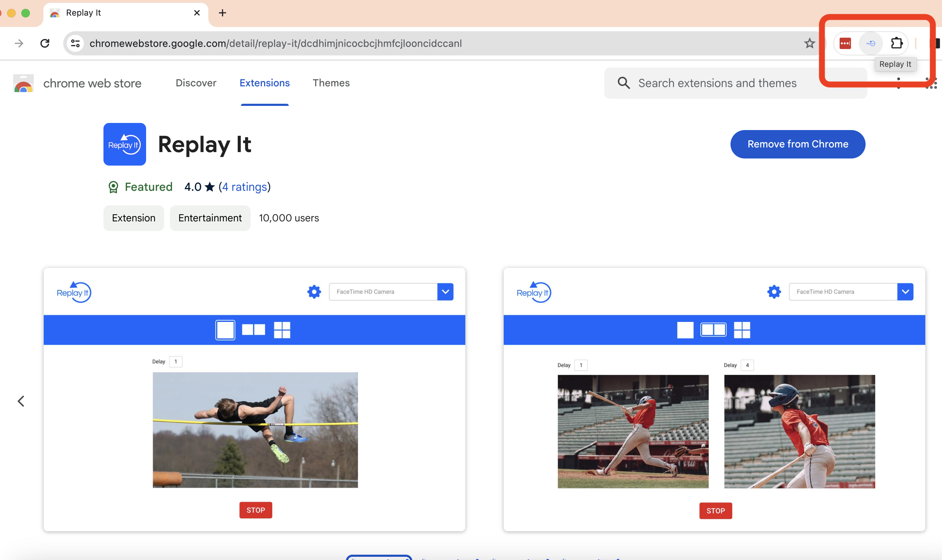Select single-pane layout in second screenshot

[x=685, y=330]
